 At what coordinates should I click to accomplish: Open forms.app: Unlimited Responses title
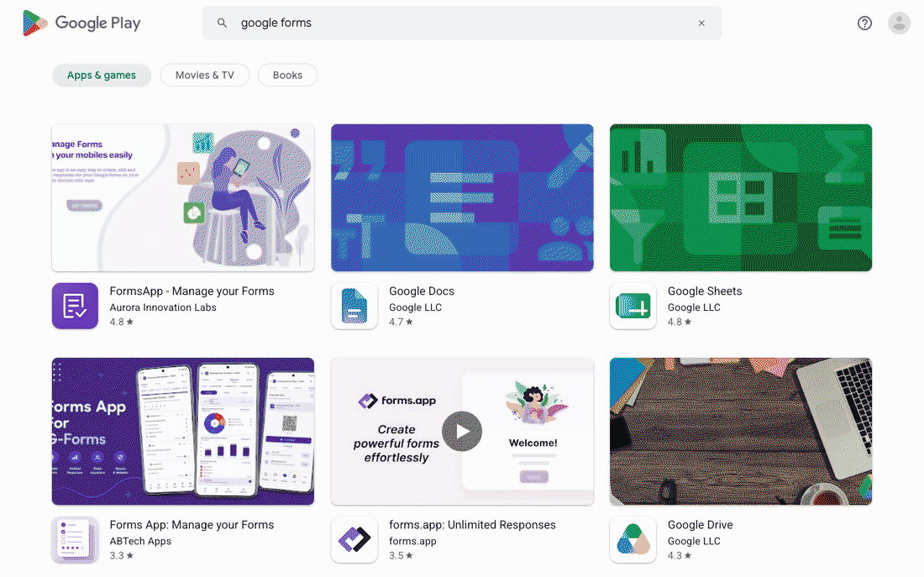pyautogui.click(x=472, y=525)
